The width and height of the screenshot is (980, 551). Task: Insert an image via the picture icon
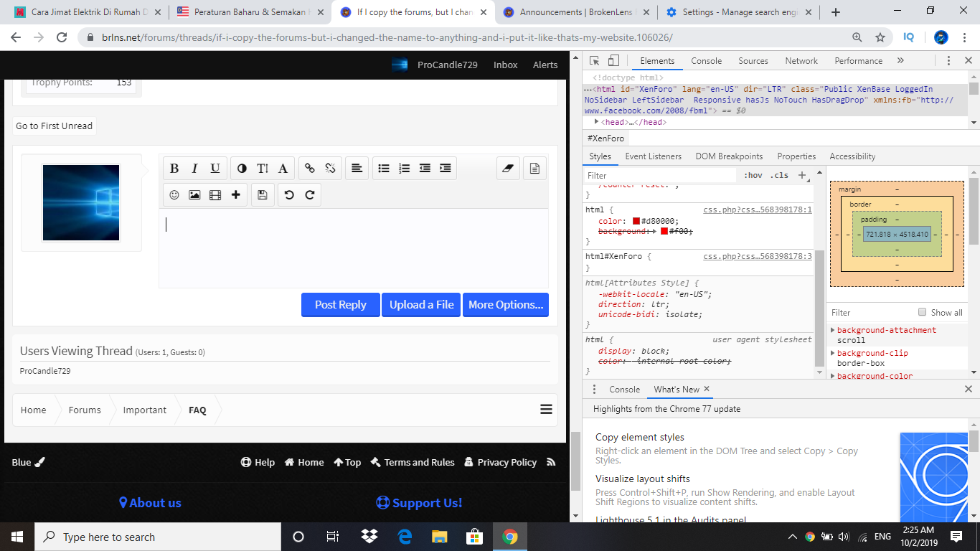point(194,195)
